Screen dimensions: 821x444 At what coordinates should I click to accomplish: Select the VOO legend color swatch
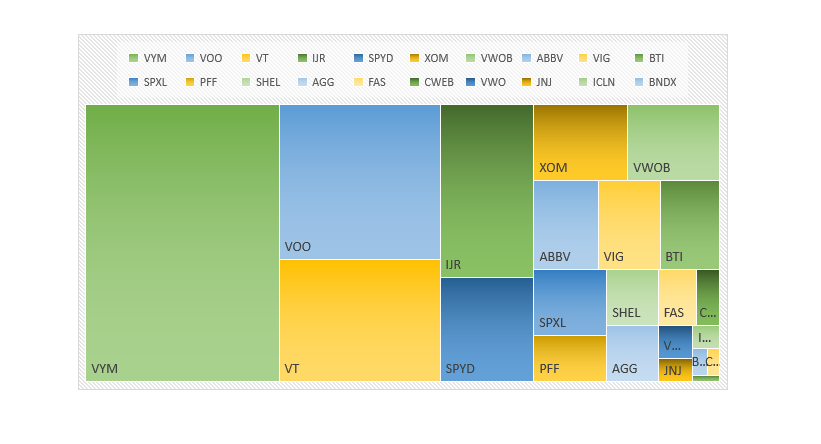tap(190, 59)
